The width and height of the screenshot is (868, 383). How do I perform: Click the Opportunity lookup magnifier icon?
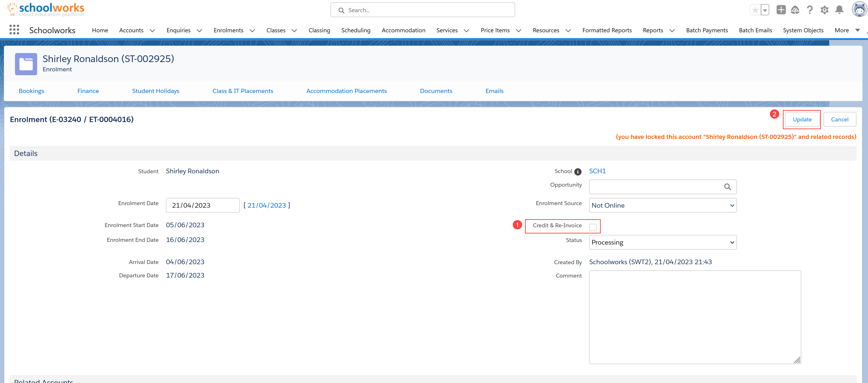tap(727, 187)
